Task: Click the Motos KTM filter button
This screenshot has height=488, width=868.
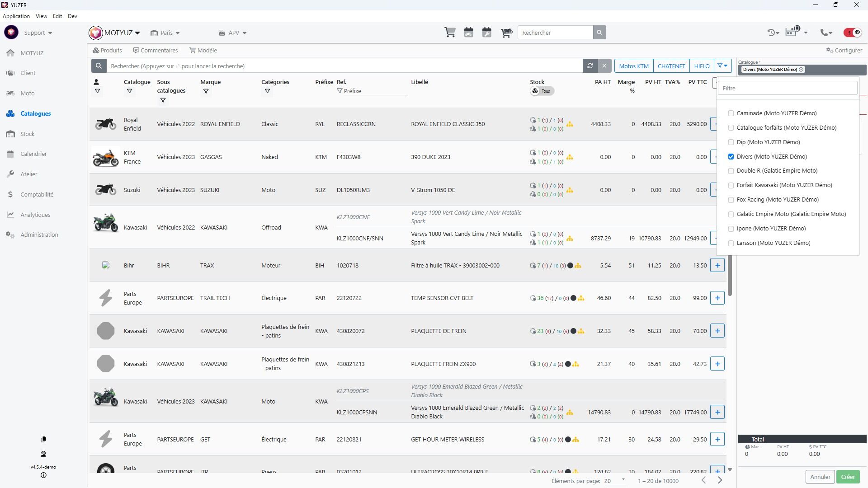Action: 633,66
